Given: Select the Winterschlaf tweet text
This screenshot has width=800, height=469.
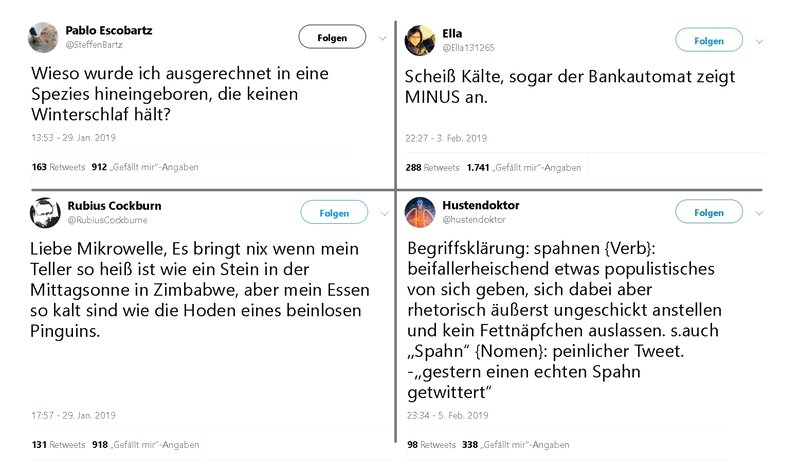Looking at the screenshot, I should point(180,94).
